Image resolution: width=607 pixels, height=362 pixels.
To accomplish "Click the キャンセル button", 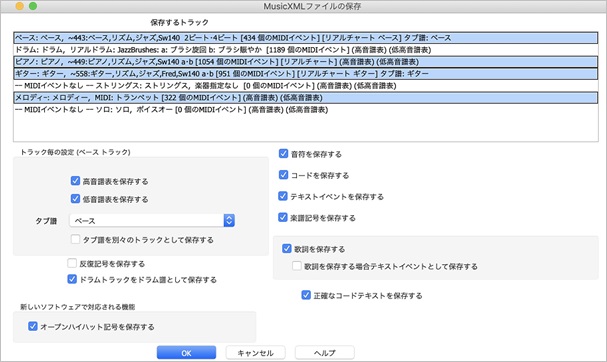I will coord(255,353).
